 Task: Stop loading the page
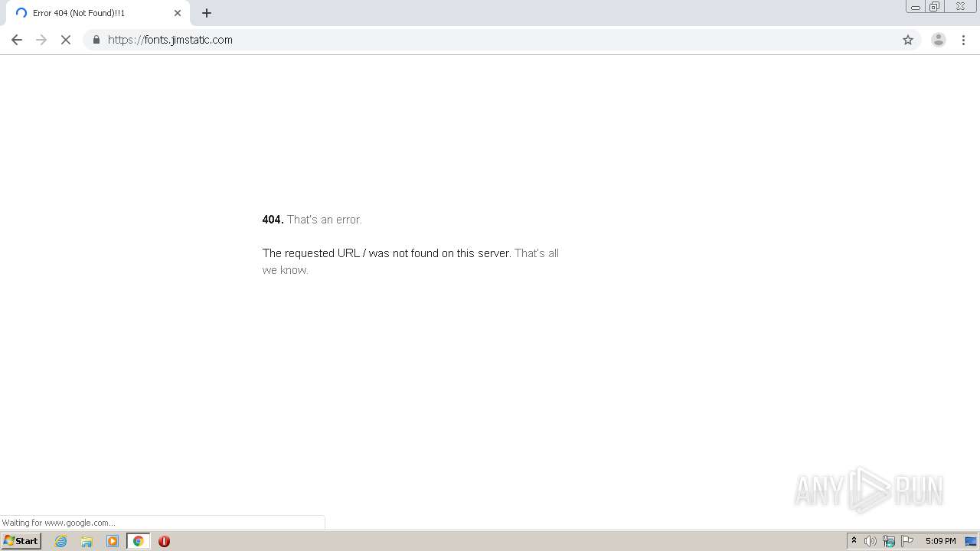tap(66, 40)
